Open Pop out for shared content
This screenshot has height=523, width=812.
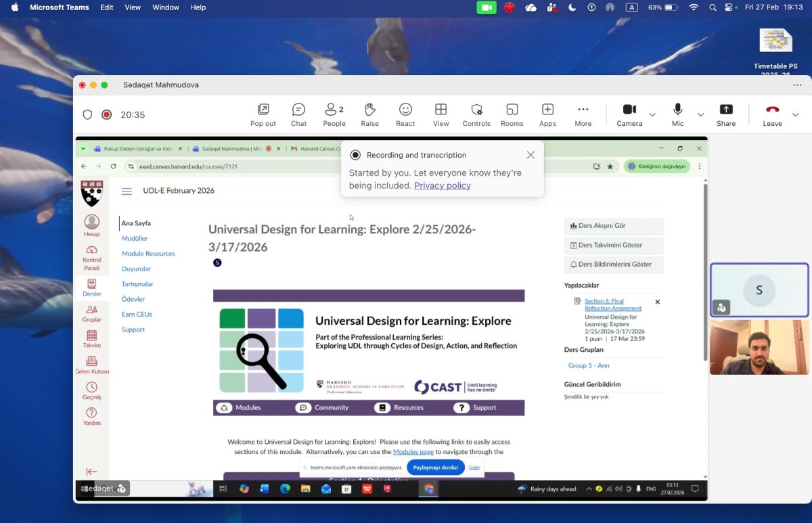(263, 114)
